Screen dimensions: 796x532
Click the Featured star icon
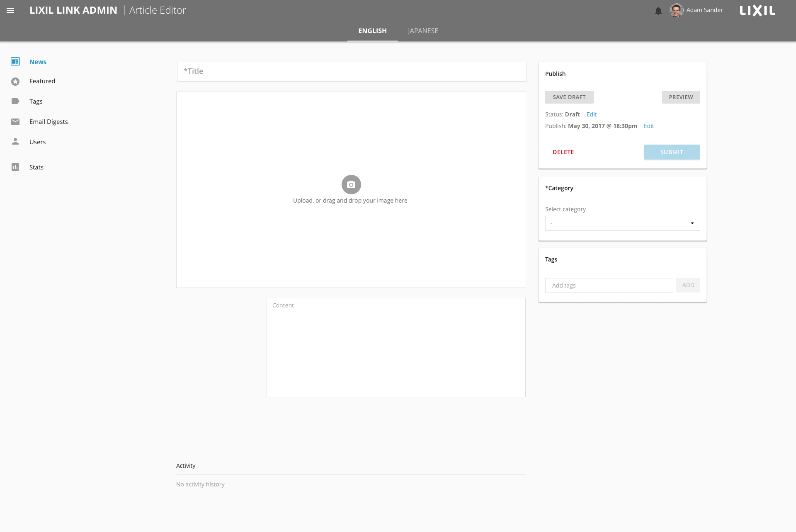pyautogui.click(x=15, y=82)
